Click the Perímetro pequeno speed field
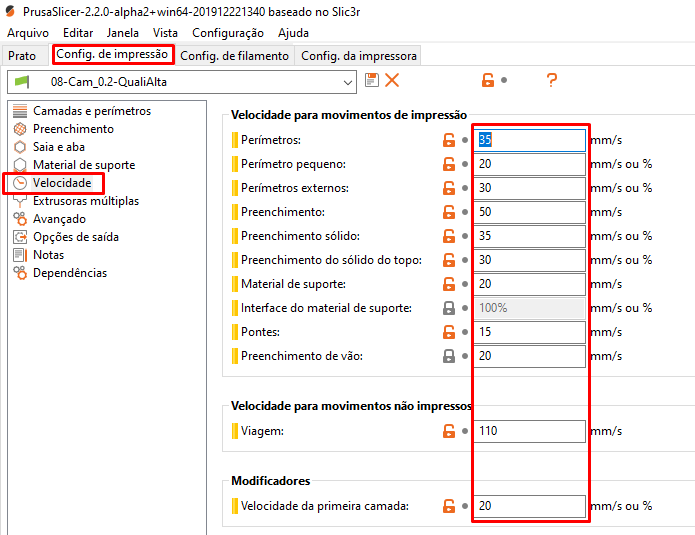The width and height of the screenshot is (695, 535). tap(530, 164)
